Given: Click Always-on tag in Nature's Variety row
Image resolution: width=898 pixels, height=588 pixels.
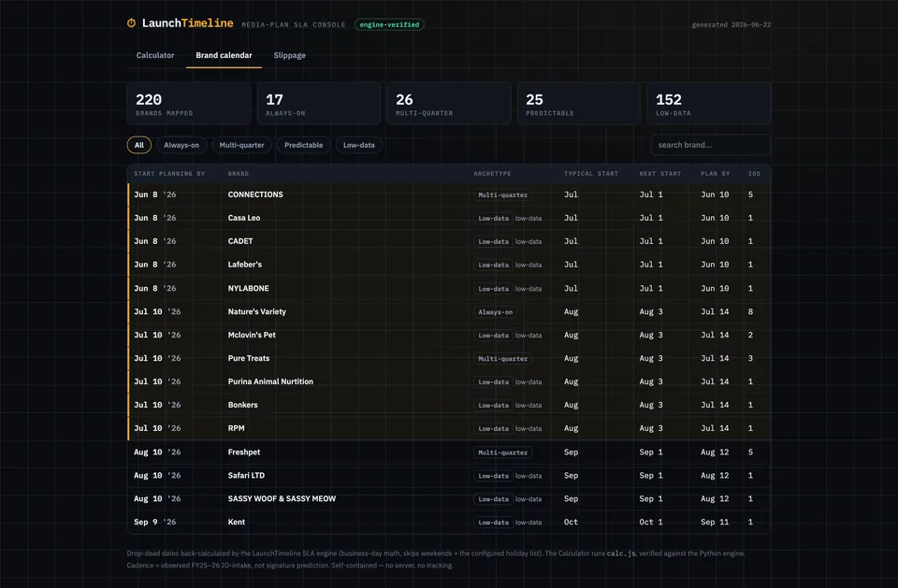Looking at the screenshot, I should [496, 312].
